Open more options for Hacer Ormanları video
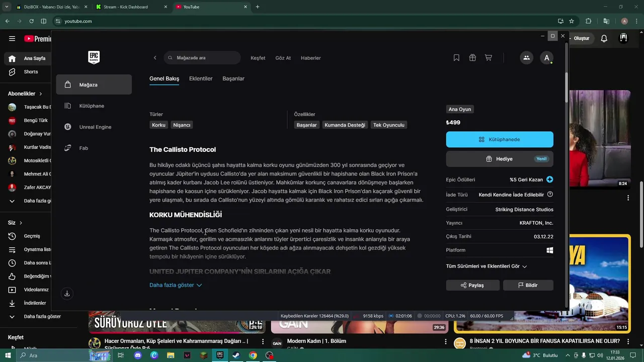Image resolution: width=644 pixels, height=362 pixels. pos(263,342)
